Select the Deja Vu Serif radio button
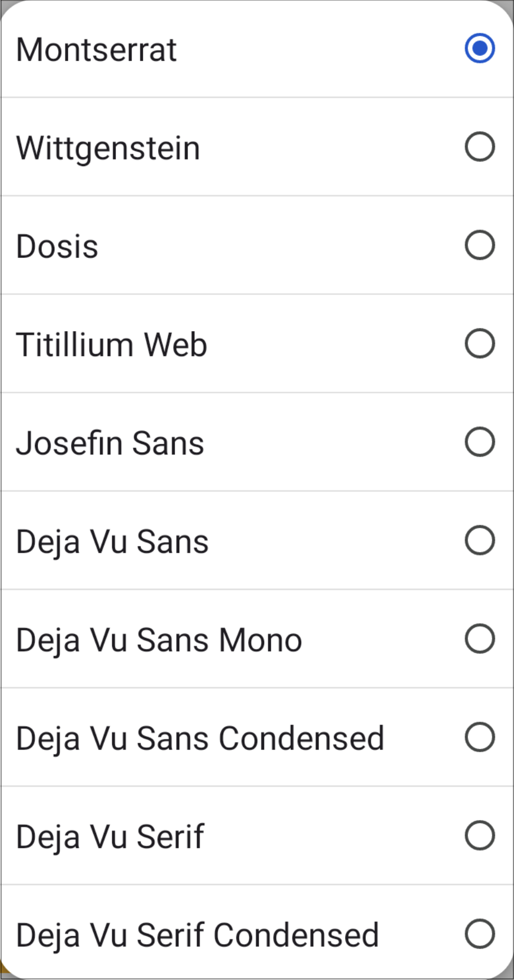The height and width of the screenshot is (980, 514). 480,835
